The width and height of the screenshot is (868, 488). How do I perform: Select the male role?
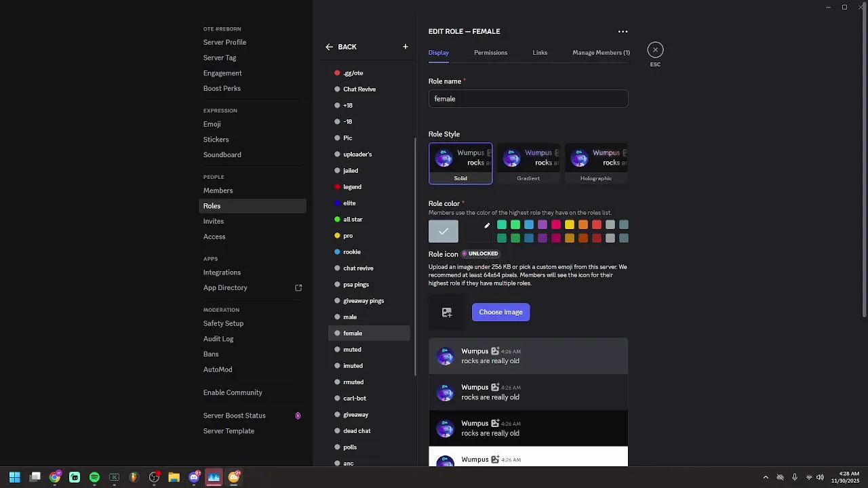(x=369, y=317)
